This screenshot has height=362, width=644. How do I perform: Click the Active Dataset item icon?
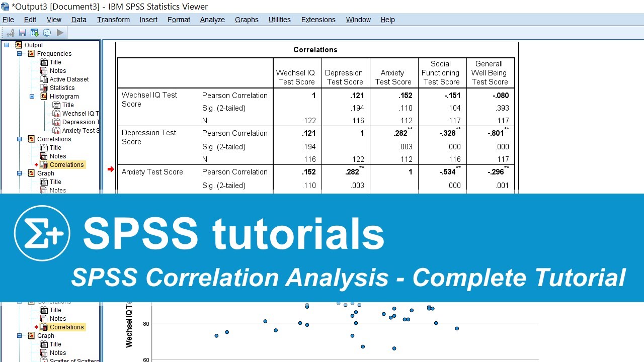pos(44,79)
